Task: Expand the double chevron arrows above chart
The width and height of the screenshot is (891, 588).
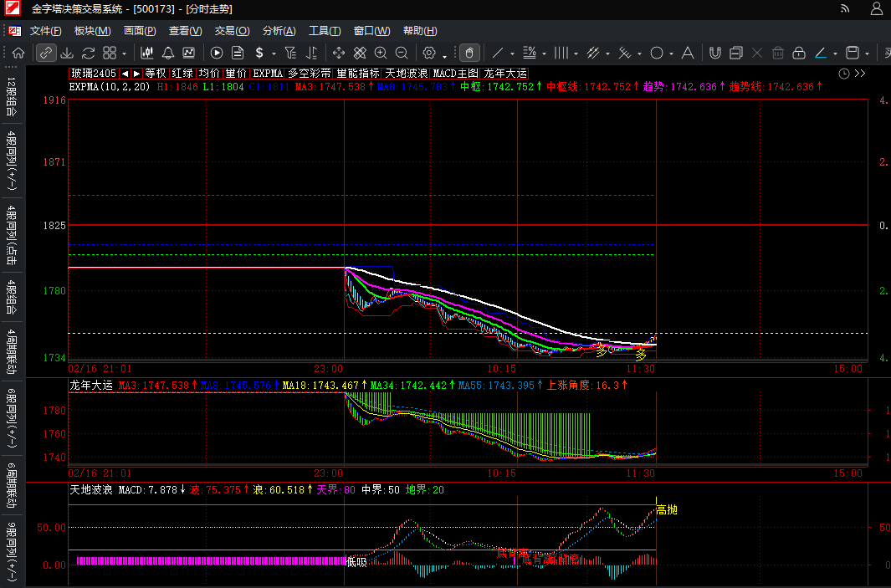Action: 860,74
